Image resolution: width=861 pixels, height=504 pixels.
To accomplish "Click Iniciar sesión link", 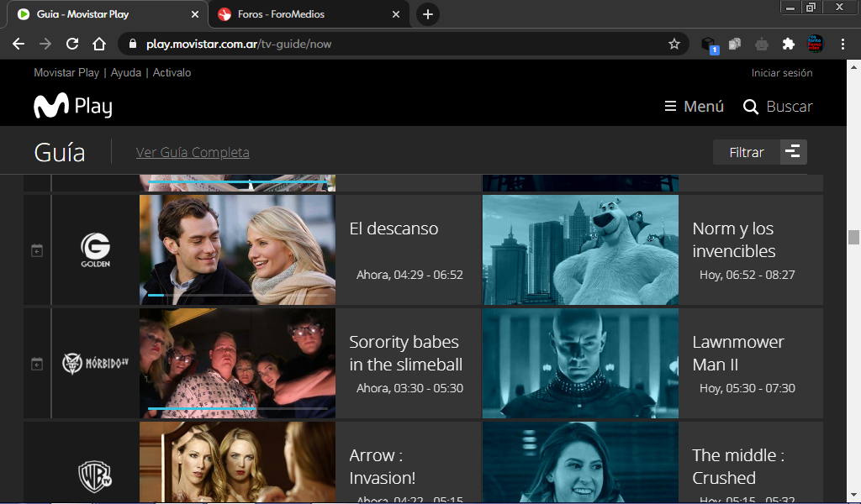I will coord(782,72).
